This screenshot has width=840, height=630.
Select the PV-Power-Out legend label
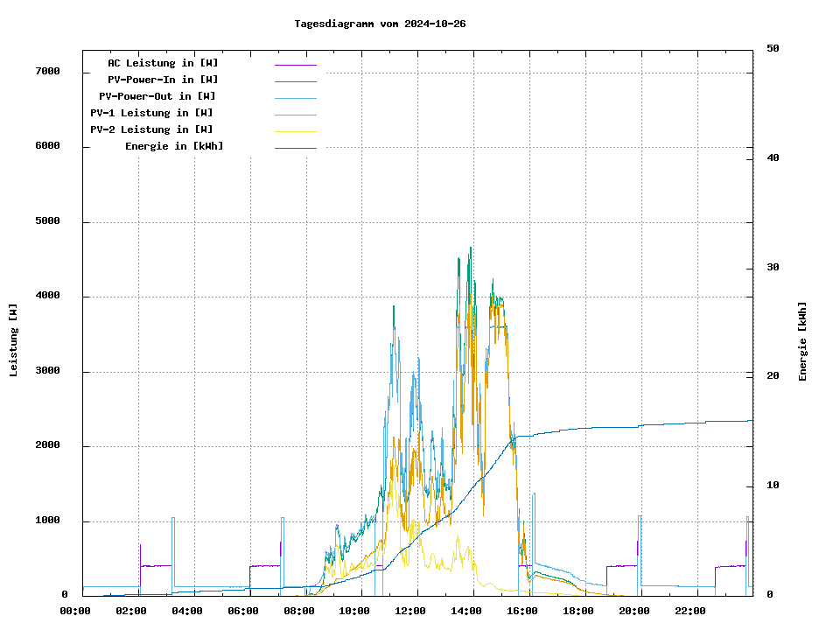point(157,96)
